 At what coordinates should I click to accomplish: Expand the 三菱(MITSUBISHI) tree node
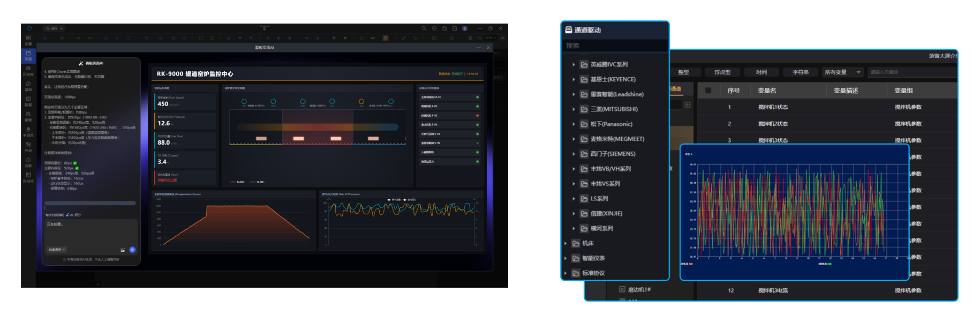(574, 109)
